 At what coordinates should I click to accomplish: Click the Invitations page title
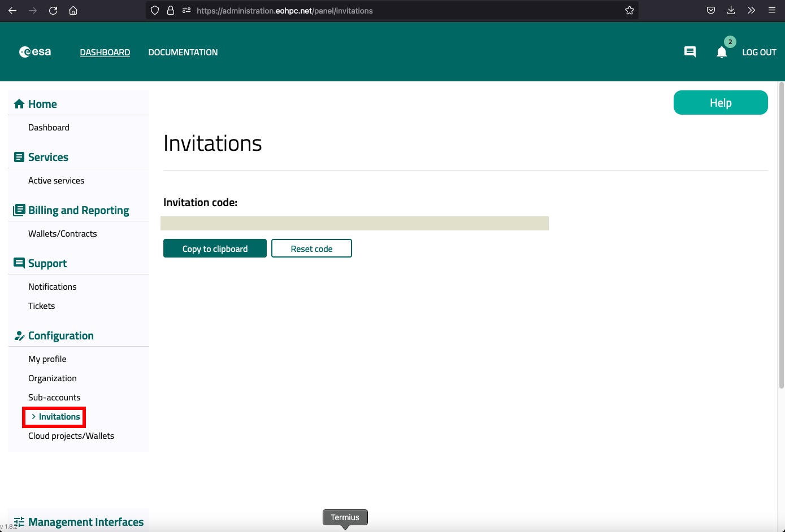212,143
